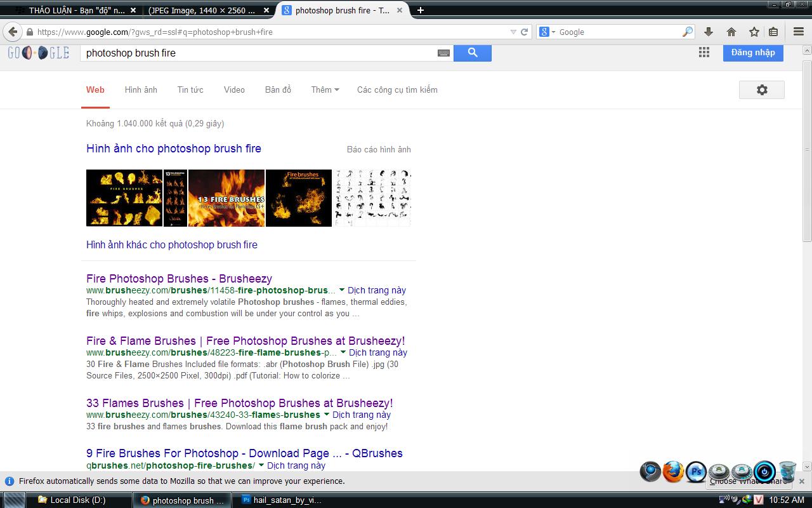The image size is (812, 508).
Task: Open Các công cụ tìm kiếm tools
Action: click(x=397, y=90)
